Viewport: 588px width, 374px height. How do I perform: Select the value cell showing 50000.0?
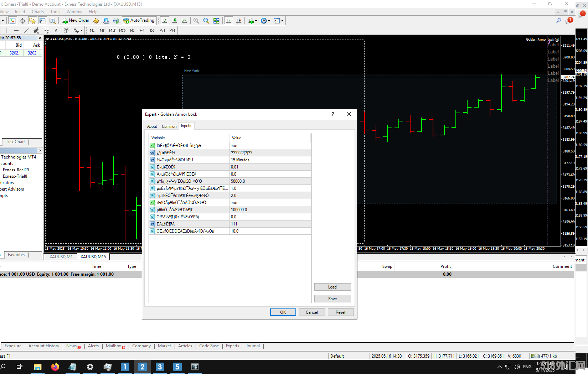tap(270, 181)
